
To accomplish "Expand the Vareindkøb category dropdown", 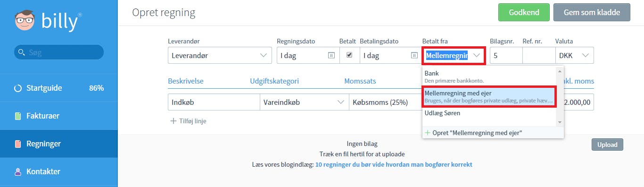I will [x=304, y=102].
